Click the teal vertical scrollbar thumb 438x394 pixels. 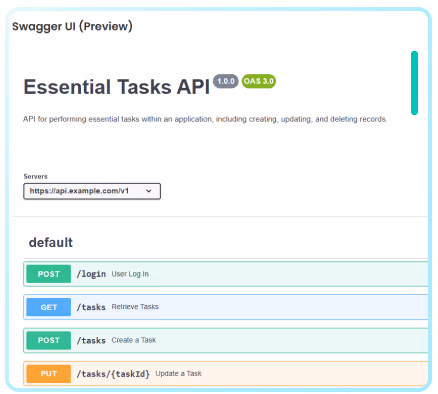pyautogui.click(x=414, y=83)
